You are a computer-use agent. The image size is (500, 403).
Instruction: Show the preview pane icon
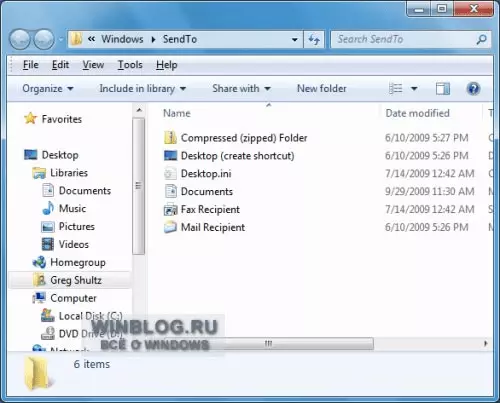click(x=443, y=89)
